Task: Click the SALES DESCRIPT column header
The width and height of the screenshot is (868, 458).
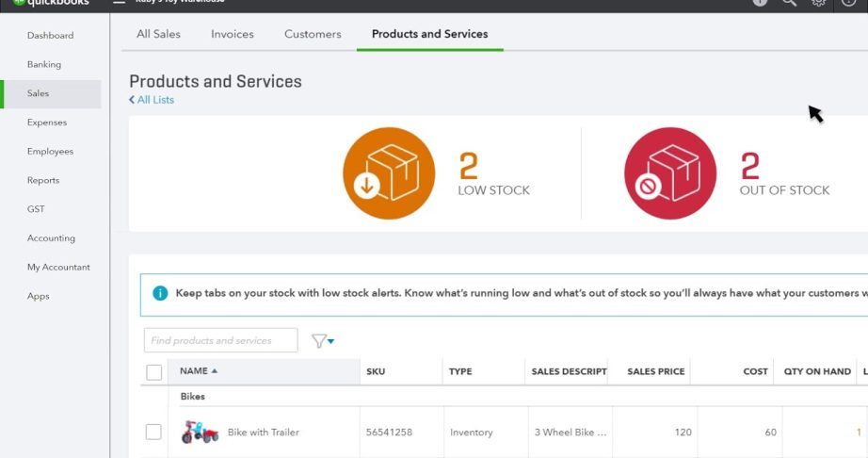Action: coord(569,371)
